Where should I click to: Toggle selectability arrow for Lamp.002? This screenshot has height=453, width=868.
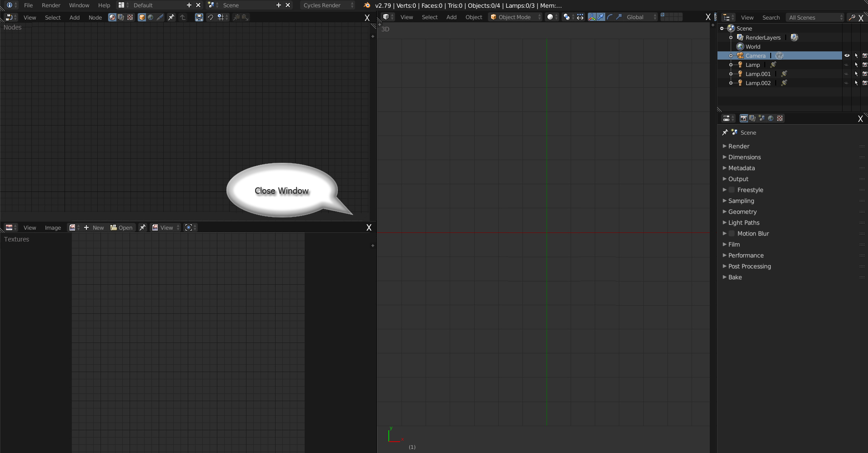click(x=856, y=83)
